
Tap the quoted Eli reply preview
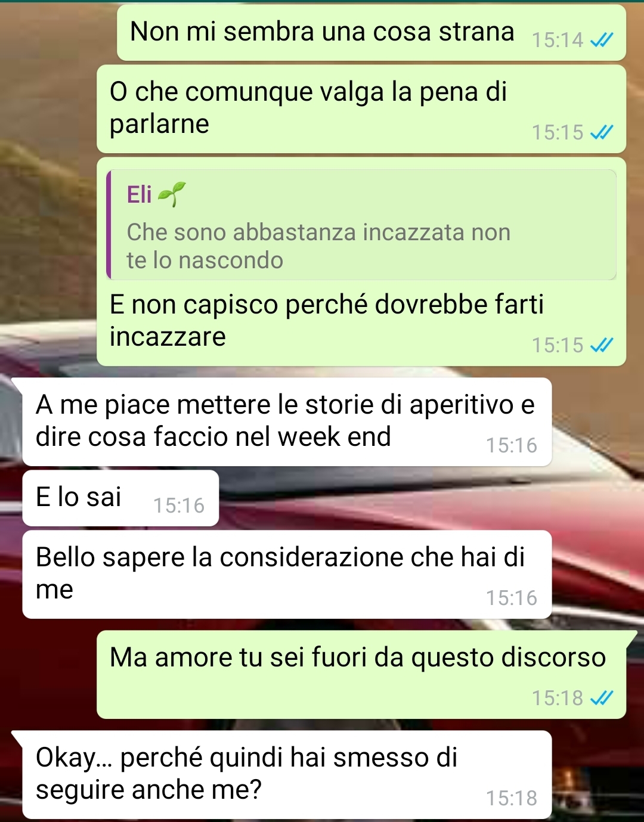(x=361, y=225)
